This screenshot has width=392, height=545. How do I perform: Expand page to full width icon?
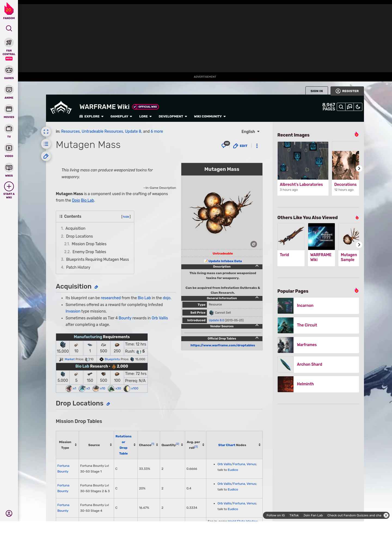(46, 132)
